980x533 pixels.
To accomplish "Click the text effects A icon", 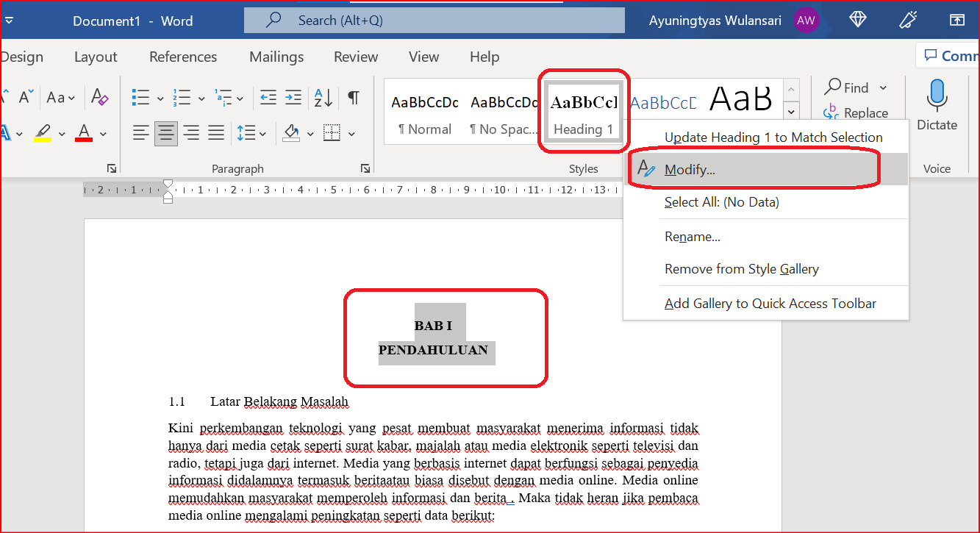I will [4, 133].
